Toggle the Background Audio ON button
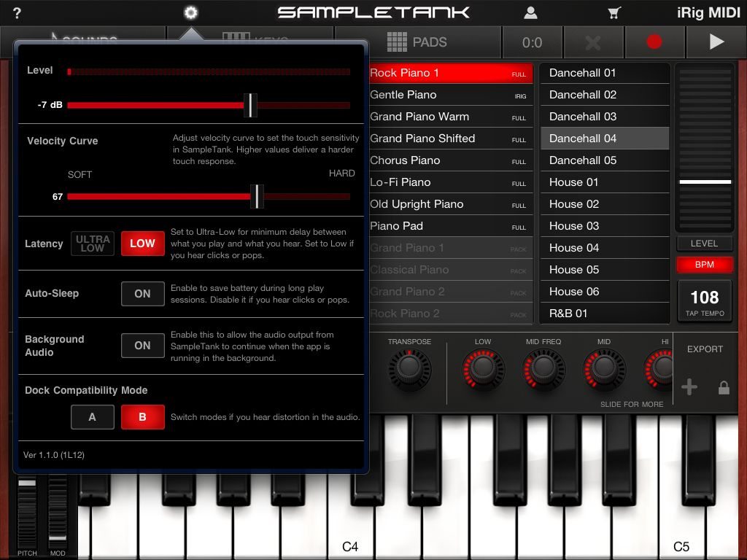The height and width of the screenshot is (560, 747). click(142, 346)
